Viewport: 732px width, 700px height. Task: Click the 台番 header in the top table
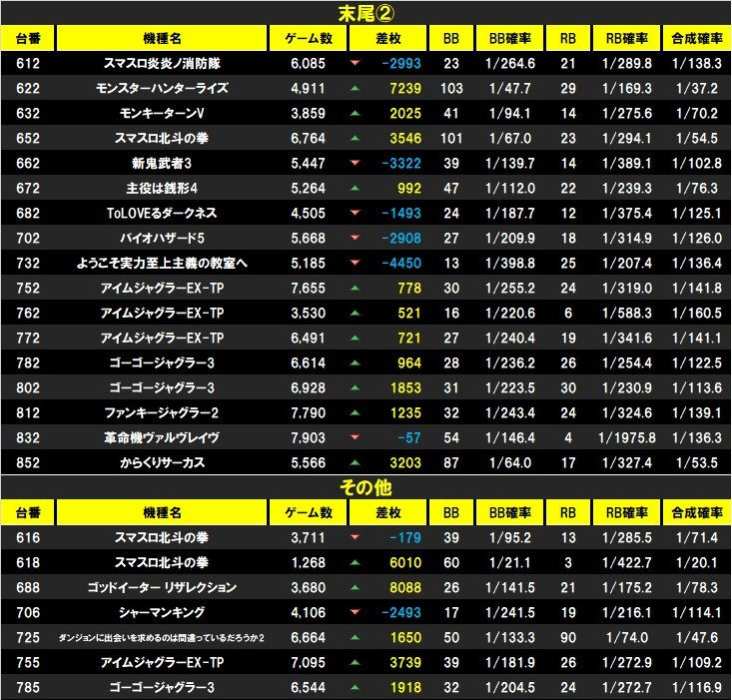coord(28,38)
